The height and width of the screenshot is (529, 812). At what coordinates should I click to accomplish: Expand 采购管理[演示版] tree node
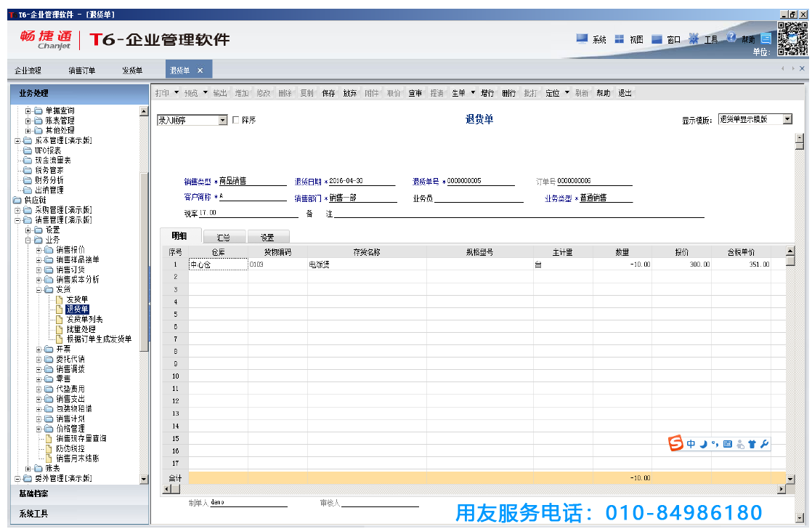[17, 210]
